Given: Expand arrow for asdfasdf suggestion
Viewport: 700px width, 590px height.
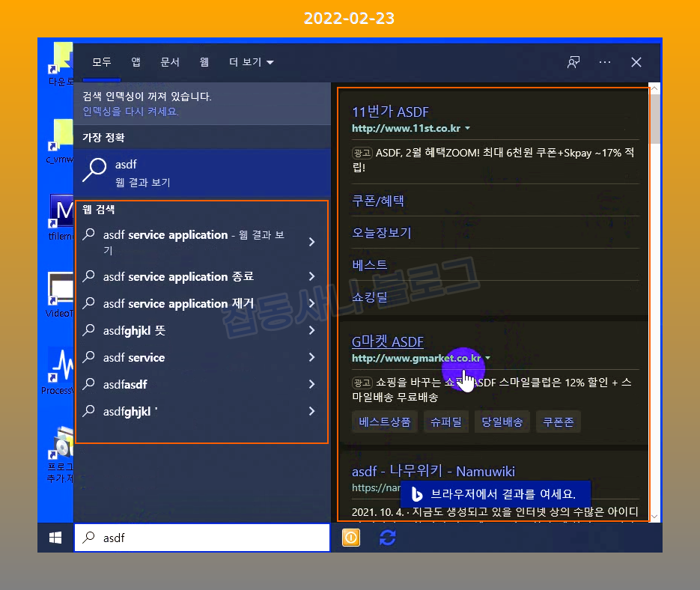Looking at the screenshot, I should pos(312,384).
